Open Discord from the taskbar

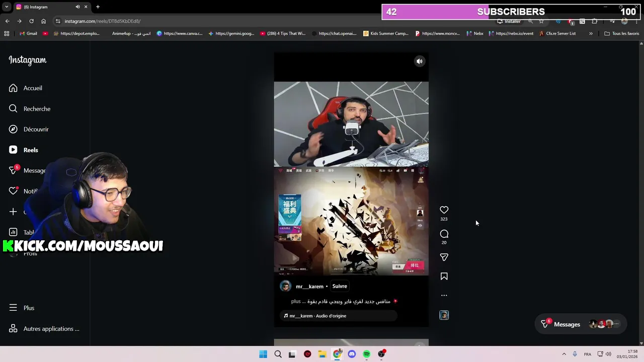352,354
